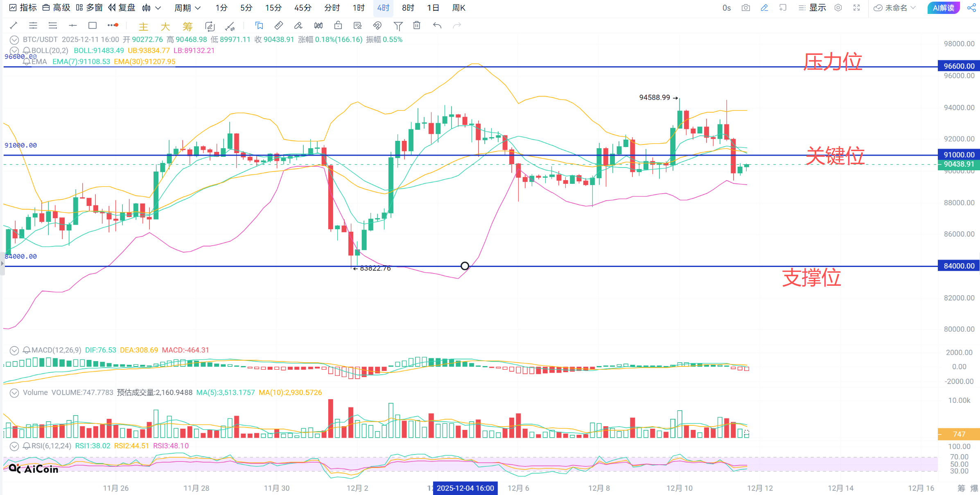The height and width of the screenshot is (495, 980).
Task: Click the trash delete drawings icon
Action: (417, 25)
